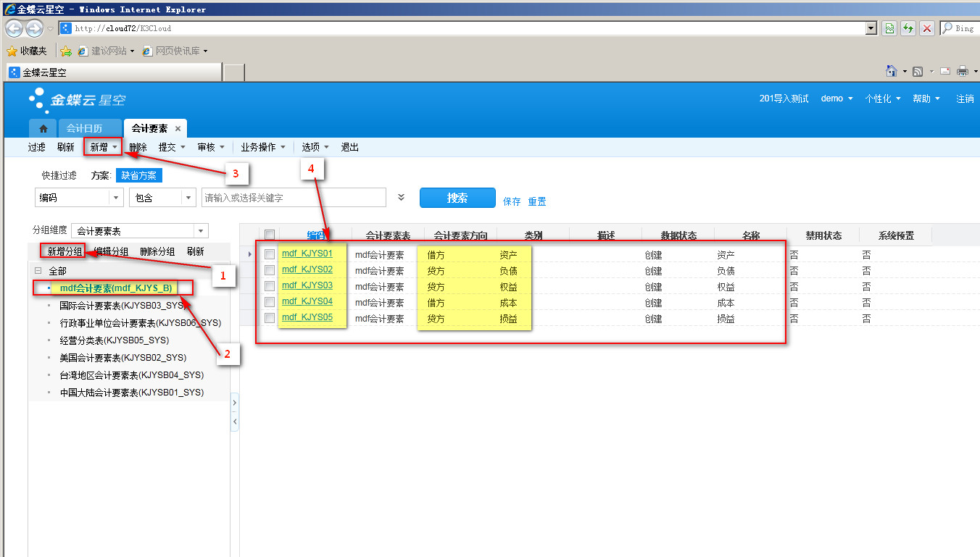Open the 分组维度 dropdown
The height and width of the screenshot is (557, 980).
point(201,231)
